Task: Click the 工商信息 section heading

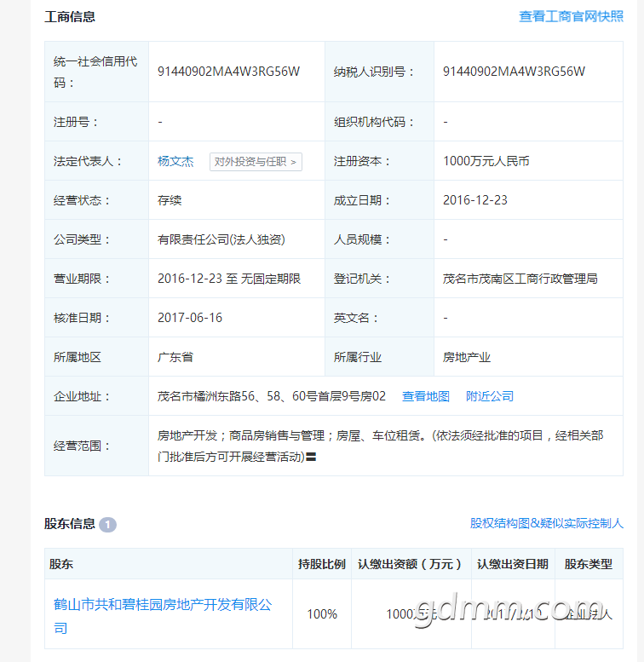Action: (70, 16)
